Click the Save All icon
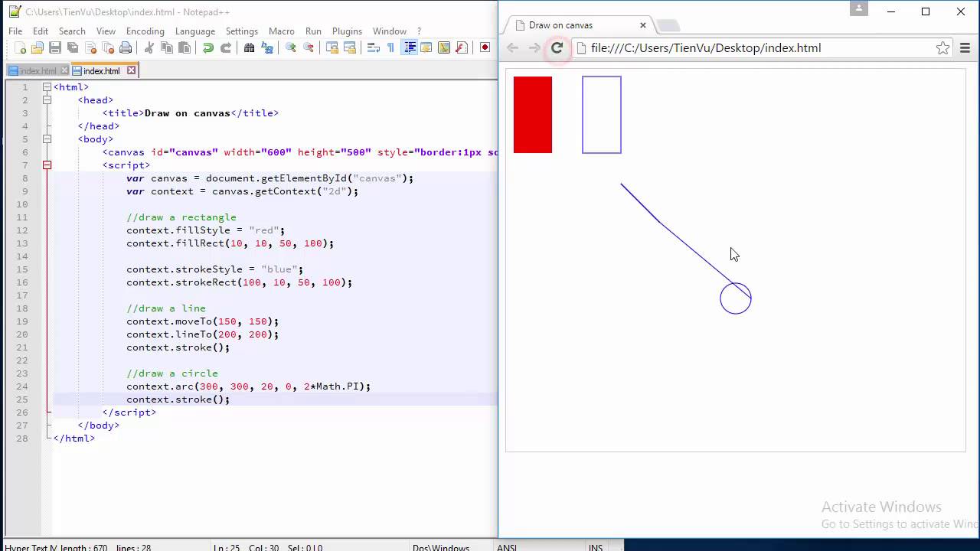The width and height of the screenshot is (980, 551). click(73, 47)
